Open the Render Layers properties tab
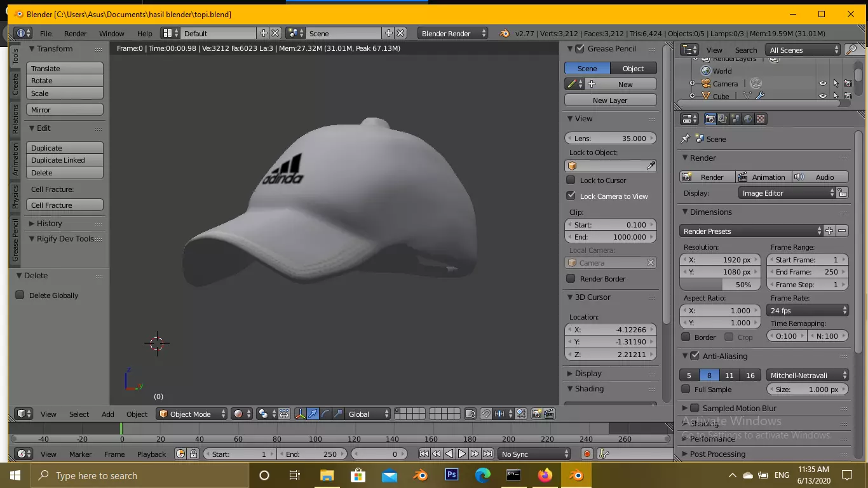This screenshot has width=868, height=488. click(x=723, y=119)
